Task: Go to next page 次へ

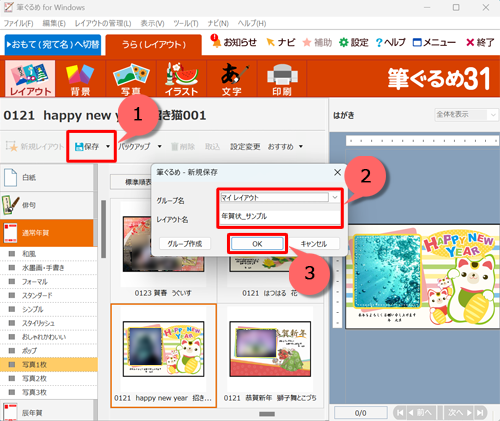Action: [460, 413]
